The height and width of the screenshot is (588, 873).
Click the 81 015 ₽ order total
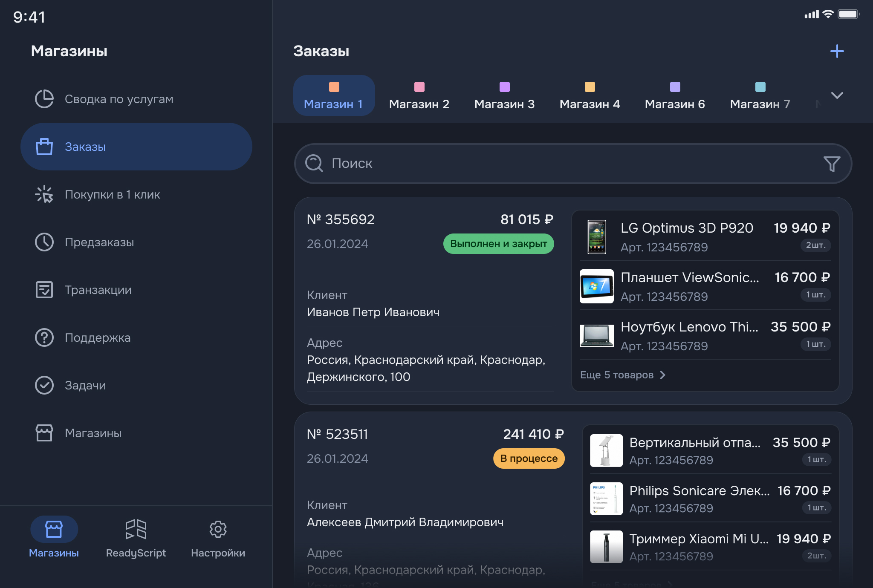tap(527, 219)
